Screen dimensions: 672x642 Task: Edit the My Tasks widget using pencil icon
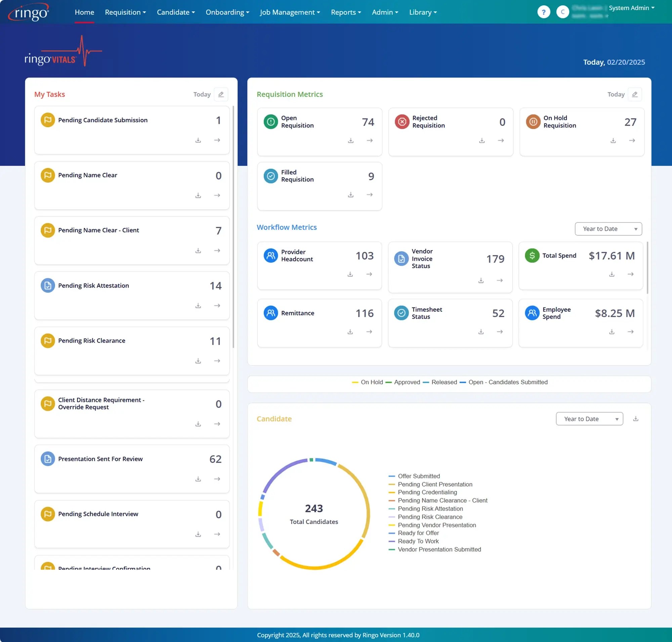point(221,94)
